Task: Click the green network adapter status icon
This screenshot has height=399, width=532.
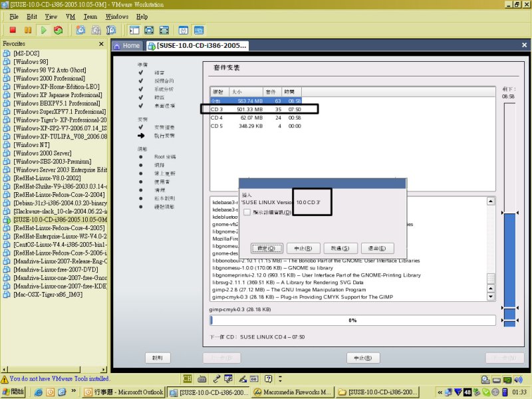Action: (507, 380)
